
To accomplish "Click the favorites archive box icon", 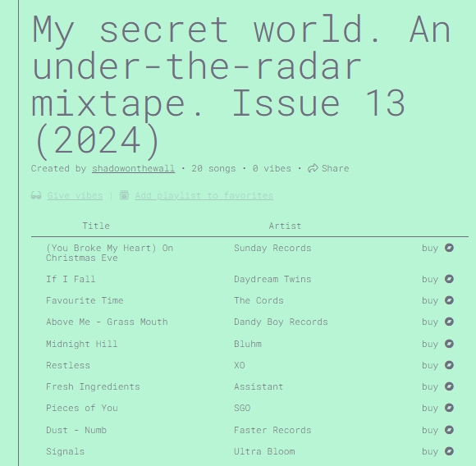I will pos(124,195).
